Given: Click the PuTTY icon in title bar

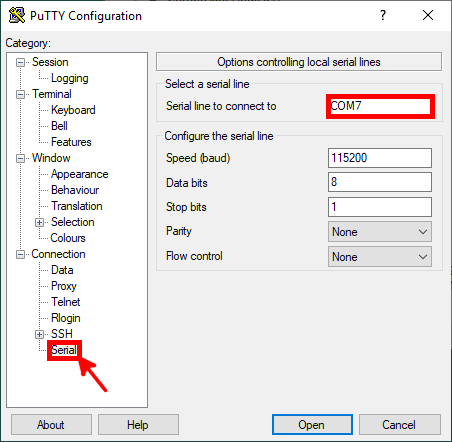Looking at the screenshot, I should [17, 15].
